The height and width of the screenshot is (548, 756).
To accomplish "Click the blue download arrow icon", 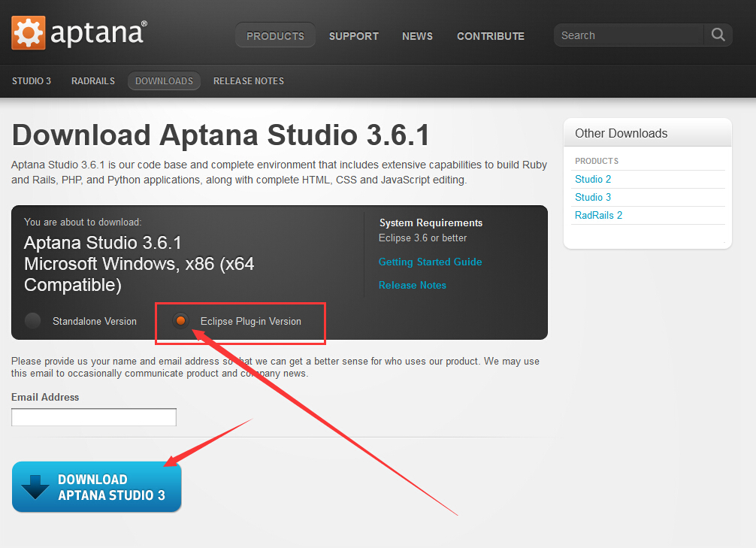I will click(x=35, y=487).
